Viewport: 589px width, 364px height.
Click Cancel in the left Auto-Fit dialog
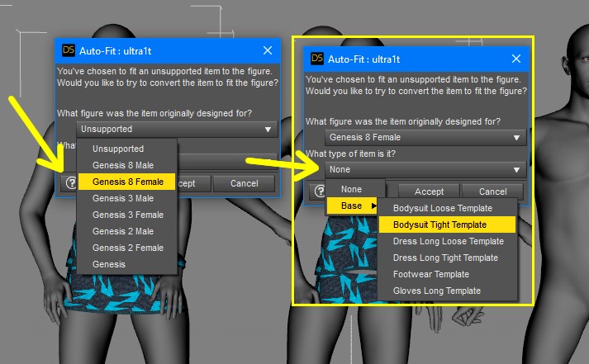pos(245,183)
